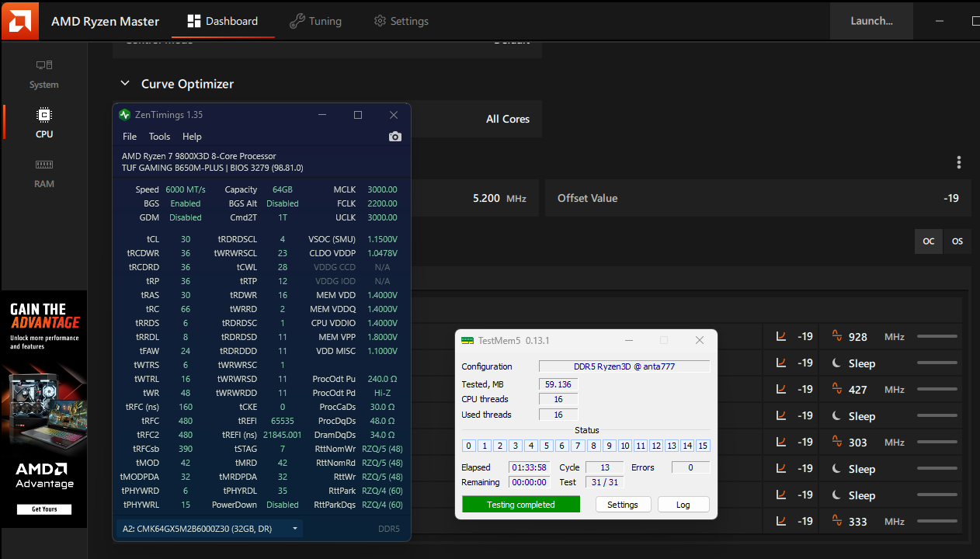Viewport: 980px width, 559px height.
Task: Collapse the Curve Optimizer section
Action: 125,84
